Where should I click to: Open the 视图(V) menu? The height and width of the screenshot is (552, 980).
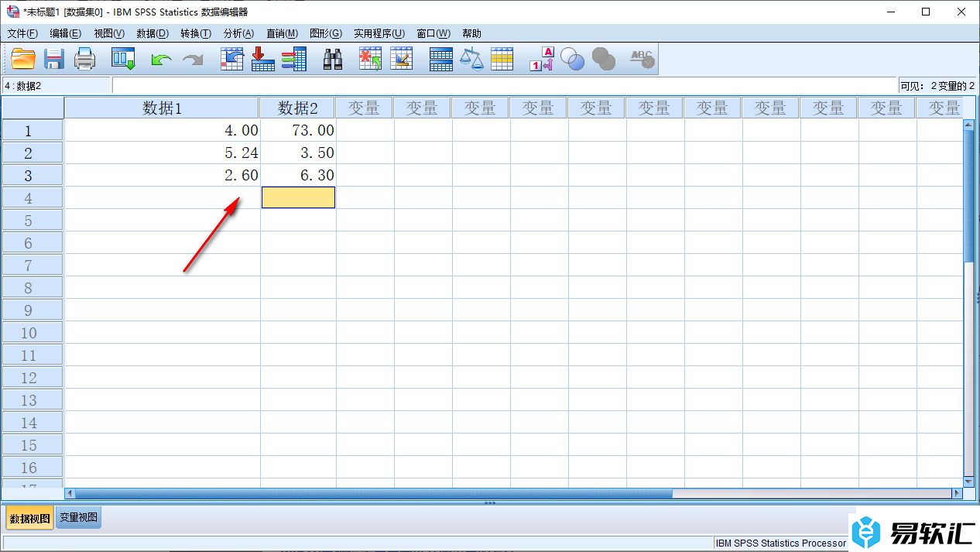tap(108, 33)
